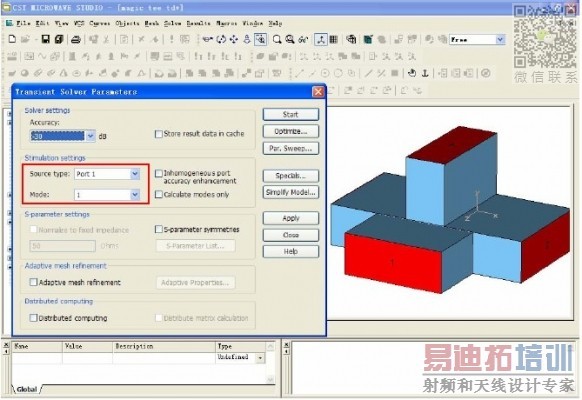Viewport: 582px width, 400px height.
Task: Click the Start button
Action: (291, 114)
